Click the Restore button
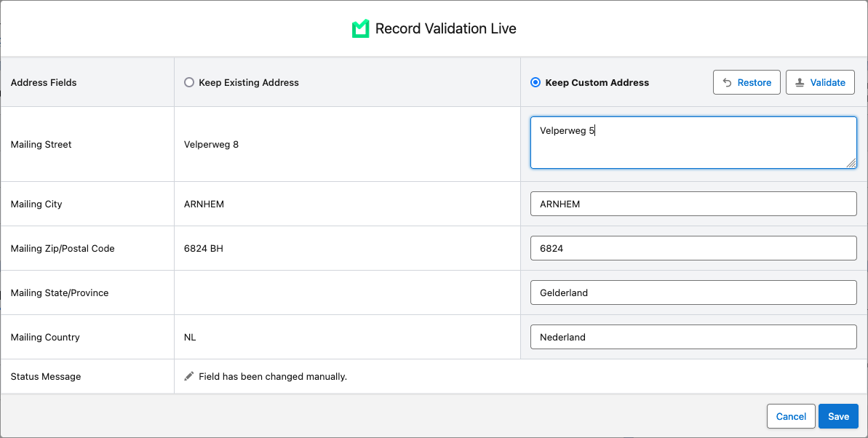Image resolution: width=868 pixels, height=438 pixels. tap(746, 82)
